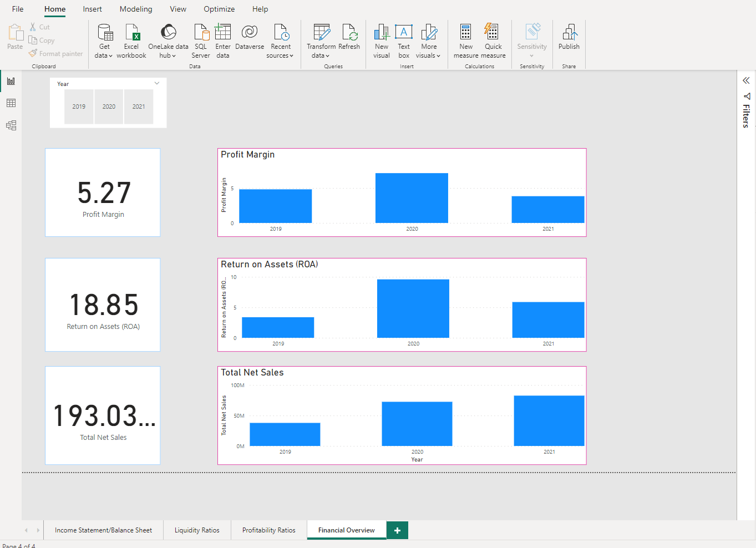The height and width of the screenshot is (548, 756).
Task: Switch to Report view in left sidebar
Action: coord(11,81)
